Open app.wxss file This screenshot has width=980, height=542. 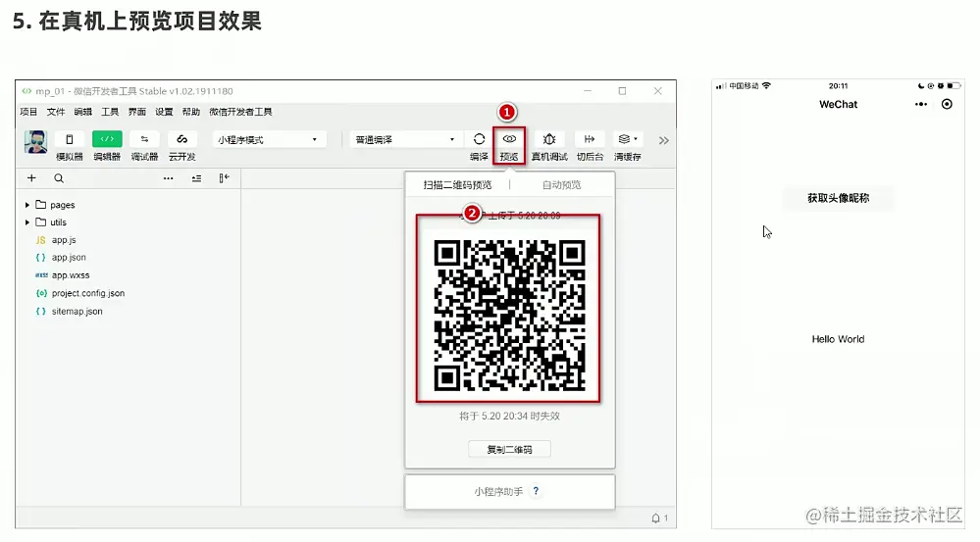coord(71,275)
